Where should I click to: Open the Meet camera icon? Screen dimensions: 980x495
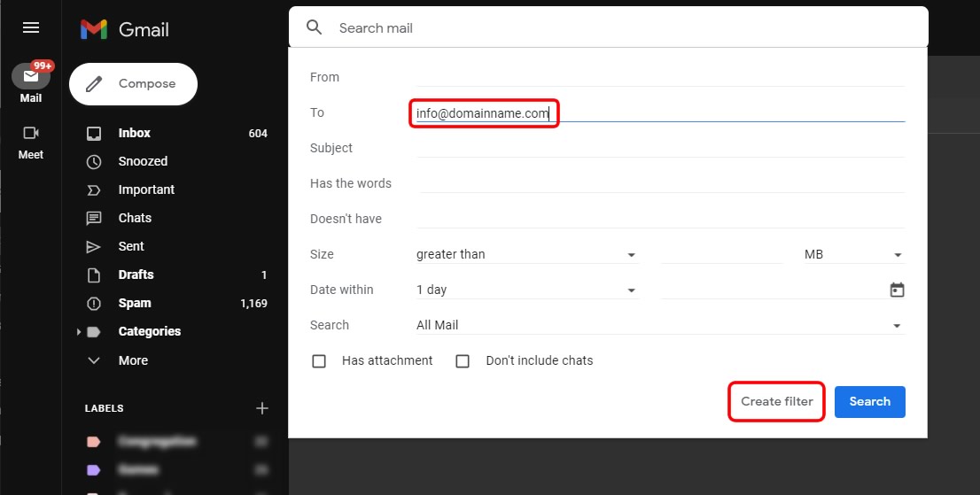[31, 133]
